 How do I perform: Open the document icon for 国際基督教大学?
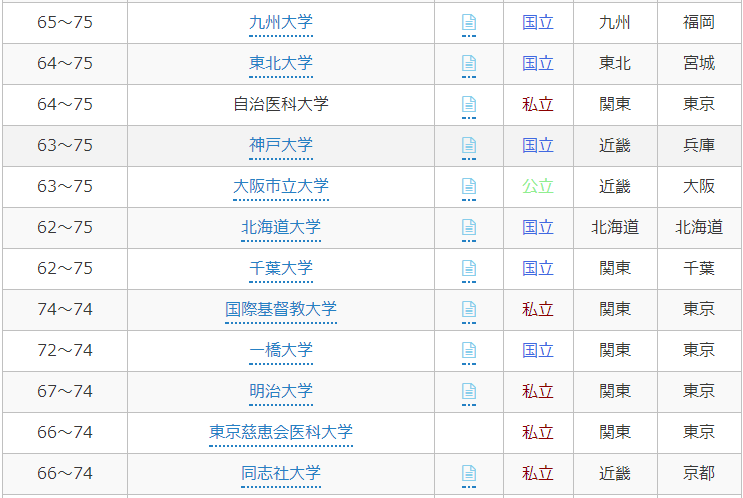(x=468, y=309)
